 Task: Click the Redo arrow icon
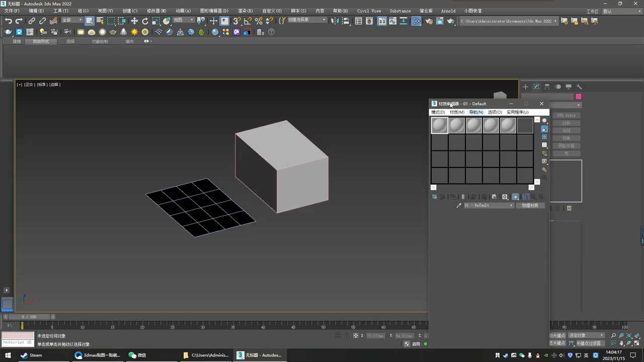click(19, 21)
